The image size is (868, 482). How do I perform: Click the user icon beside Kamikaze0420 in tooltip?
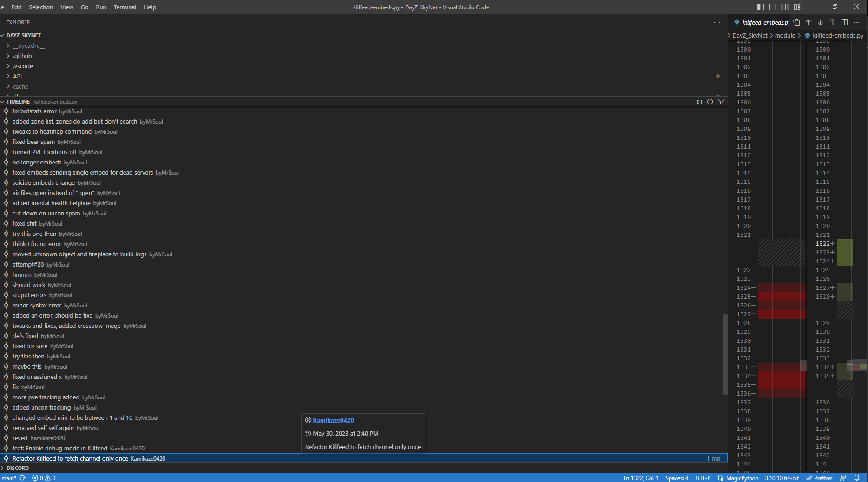308,420
